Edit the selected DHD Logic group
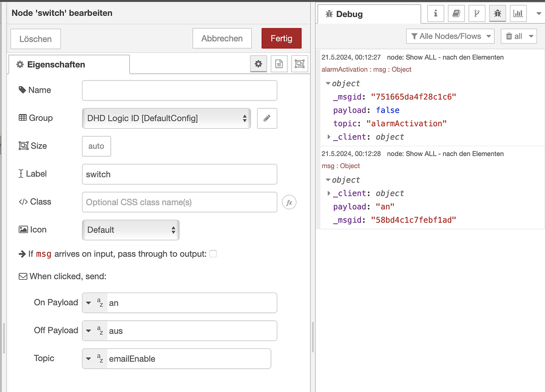This screenshot has width=545, height=392. (x=267, y=118)
